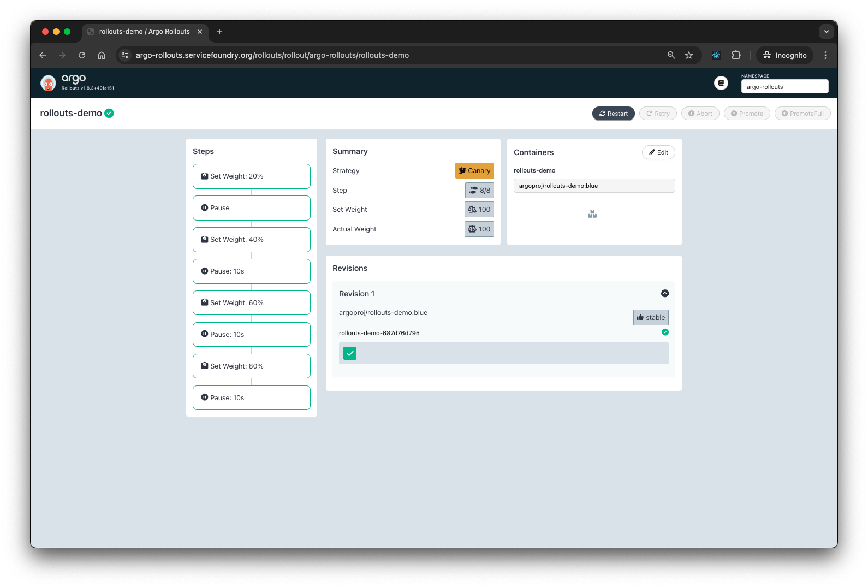This screenshot has height=588, width=868.
Task: Click the Incognito profile button
Action: [784, 55]
